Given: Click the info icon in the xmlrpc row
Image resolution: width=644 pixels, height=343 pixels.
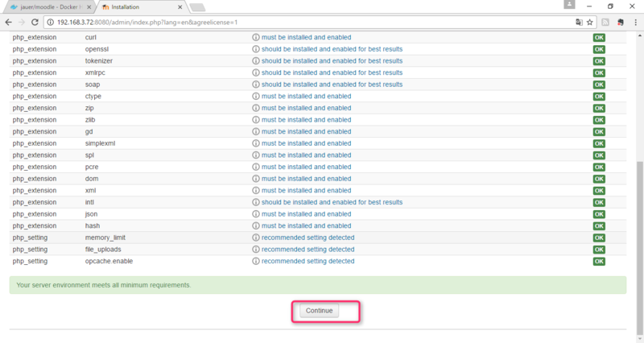Looking at the screenshot, I should (x=255, y=72).
